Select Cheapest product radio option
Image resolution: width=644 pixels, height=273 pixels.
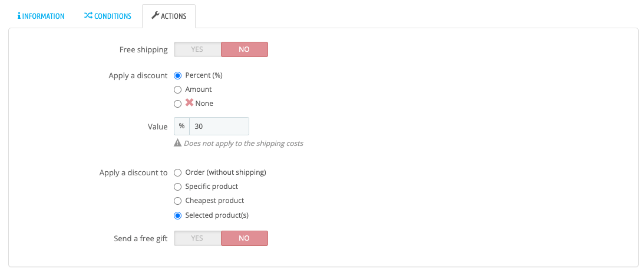coord(178,201)
